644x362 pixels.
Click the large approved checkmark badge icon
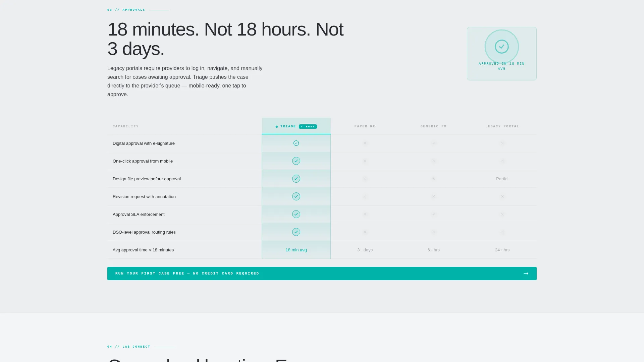pyautogui.click(x=502, y=47)
